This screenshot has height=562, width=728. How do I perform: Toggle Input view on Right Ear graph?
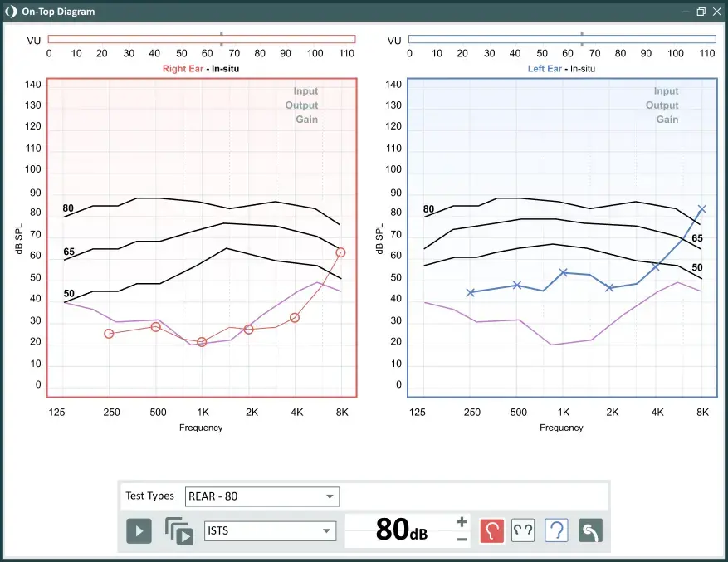coord(305,91)
